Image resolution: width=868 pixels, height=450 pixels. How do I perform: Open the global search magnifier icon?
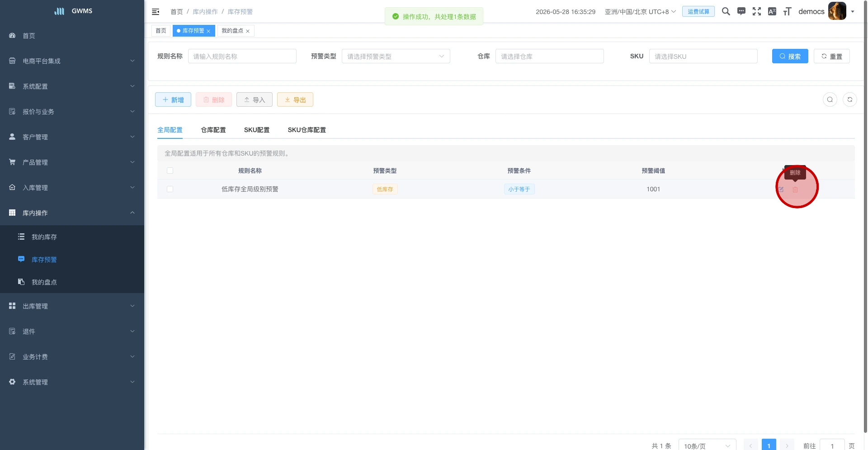[x=726, y=11]
